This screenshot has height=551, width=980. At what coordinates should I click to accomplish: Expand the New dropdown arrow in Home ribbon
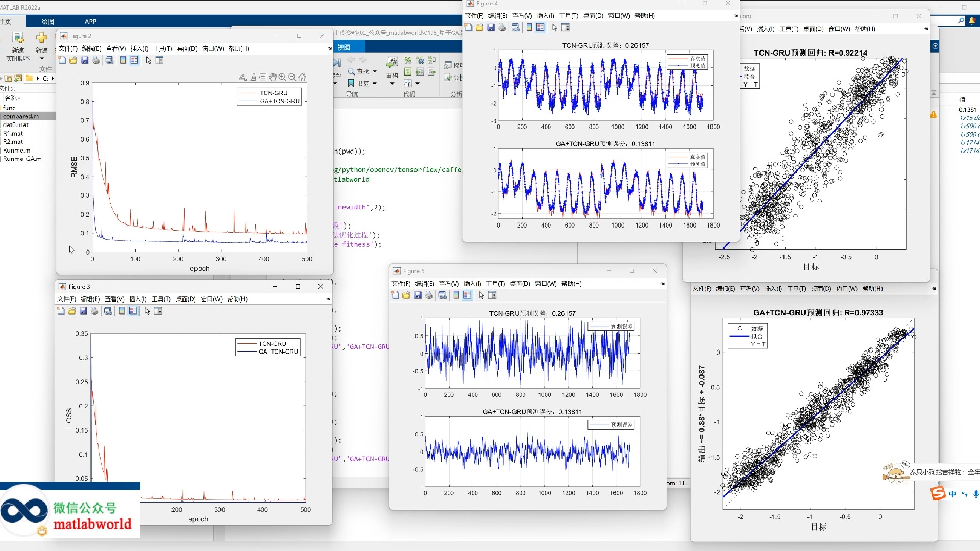pos(42,59)
